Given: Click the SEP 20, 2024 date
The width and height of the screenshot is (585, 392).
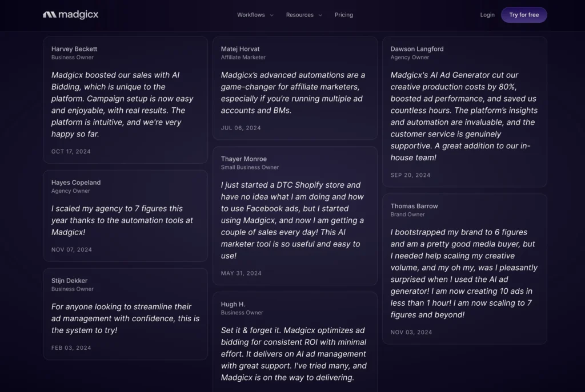Looking at the screenshot, I should pos(410,175).
